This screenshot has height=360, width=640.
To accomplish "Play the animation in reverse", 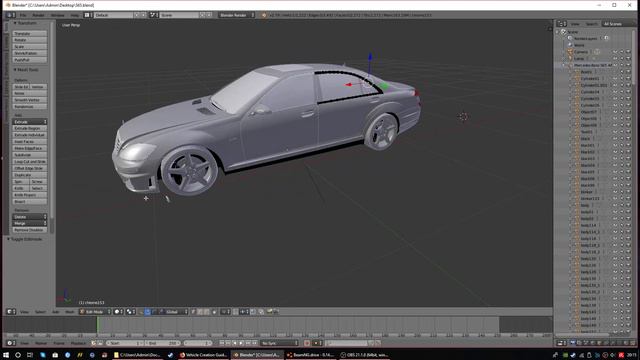I will pos(235,343).
